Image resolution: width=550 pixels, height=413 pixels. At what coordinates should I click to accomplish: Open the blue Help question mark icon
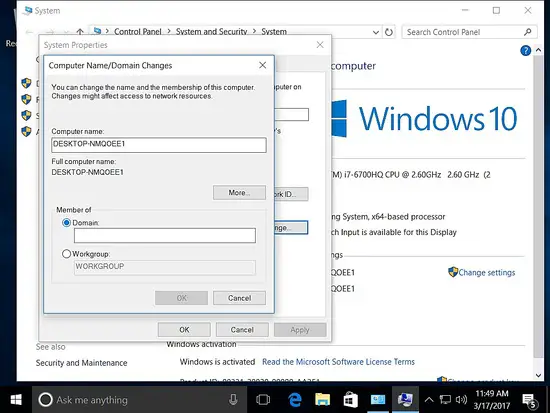pyautogui.click(x=525, y=51)
